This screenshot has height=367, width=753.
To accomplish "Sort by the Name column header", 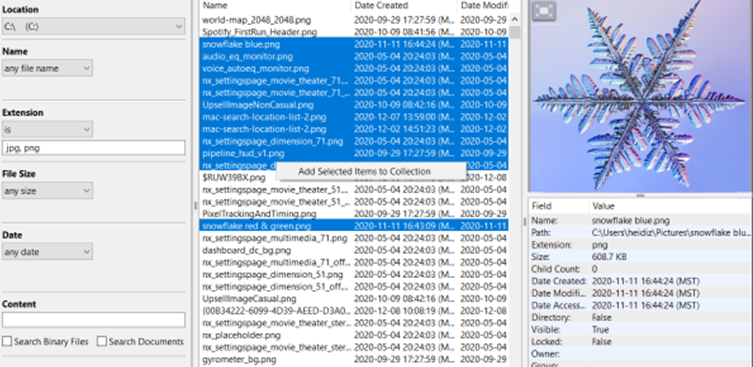I will point(276,6).
